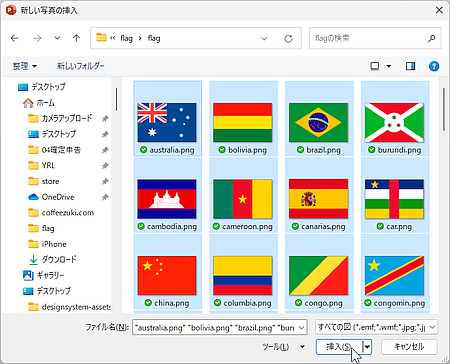Click the 挿入(S) button
Image resolution: width=450 pixels, height=364 pixels.
[339, 347]
